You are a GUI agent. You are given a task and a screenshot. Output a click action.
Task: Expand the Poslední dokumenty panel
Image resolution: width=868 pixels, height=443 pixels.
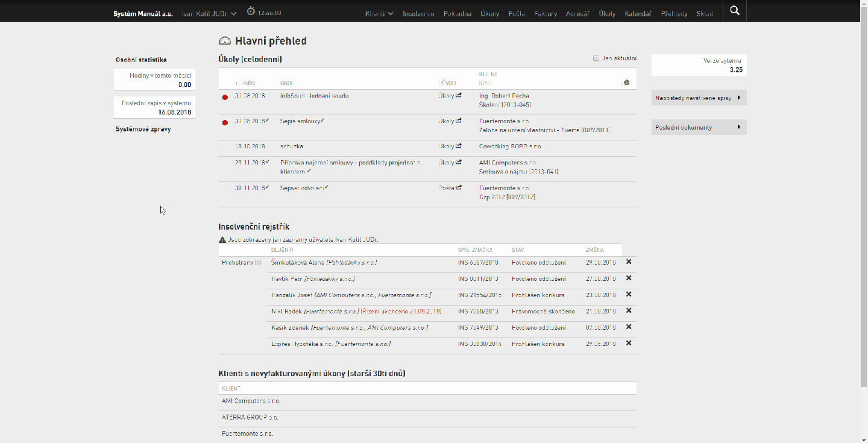[x=699, y=127]
